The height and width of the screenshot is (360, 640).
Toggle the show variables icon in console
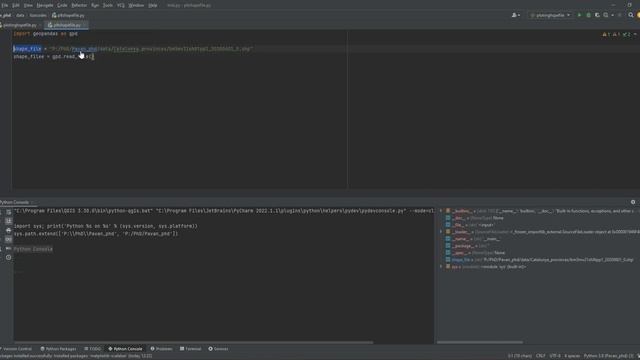coord(9,240)
